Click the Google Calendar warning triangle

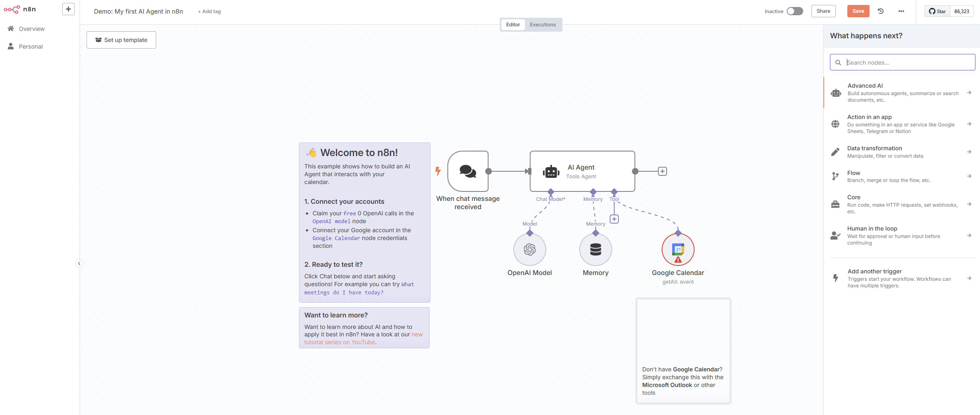tap(678, 260)
